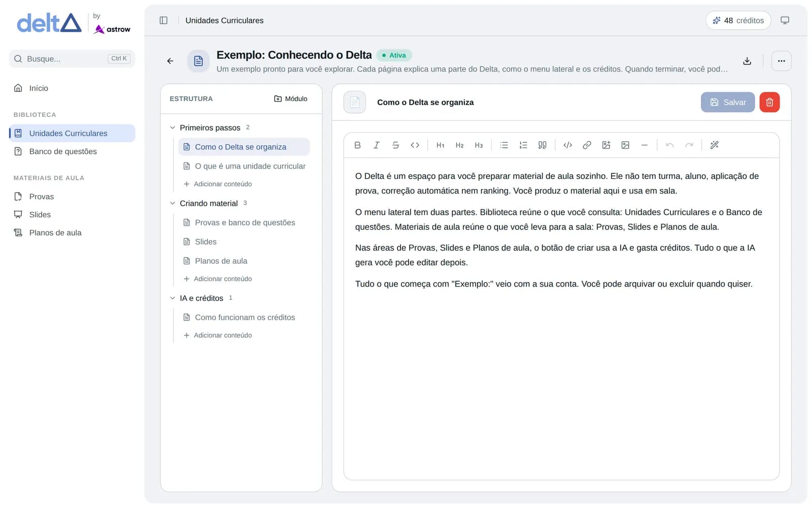Undo the last edit
The height and width of the screenshot is (508, 812).
tap(670, 145)
